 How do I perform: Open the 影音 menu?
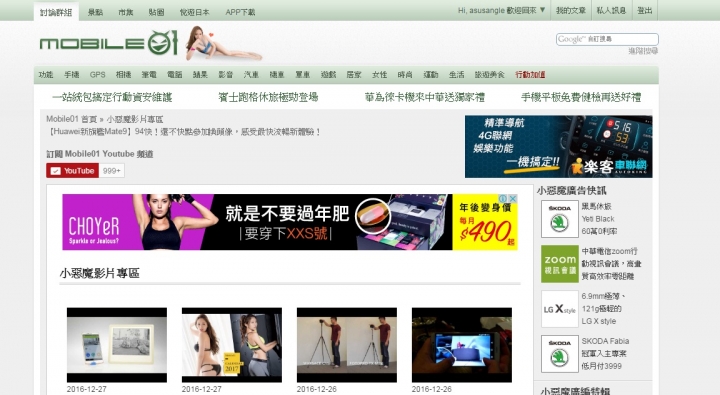(x=225, y=74)
